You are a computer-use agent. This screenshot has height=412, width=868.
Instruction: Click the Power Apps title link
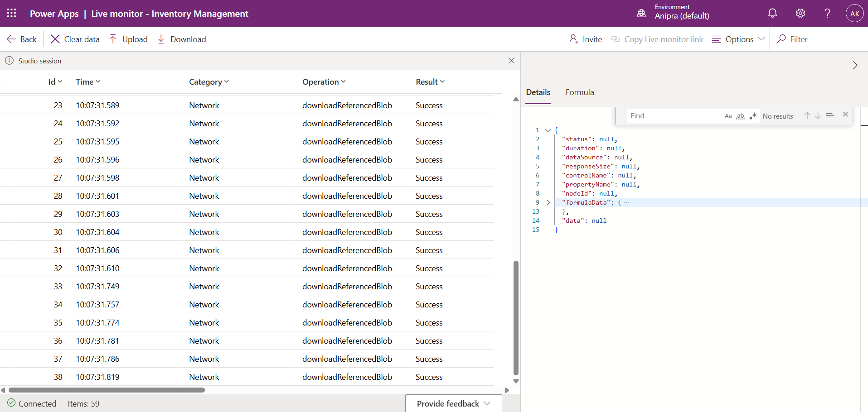[x=54, y=14]
